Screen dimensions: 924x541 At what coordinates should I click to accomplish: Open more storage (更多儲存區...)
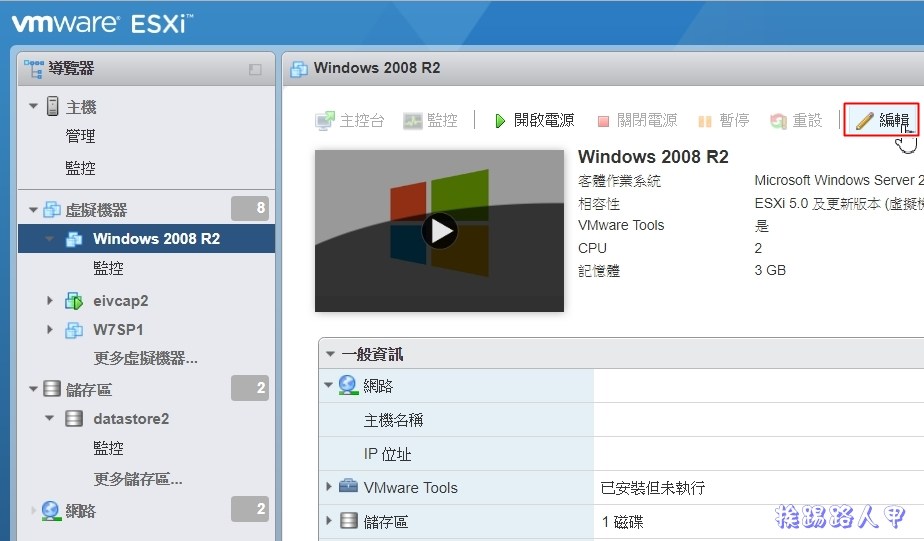tap(138, 479)
